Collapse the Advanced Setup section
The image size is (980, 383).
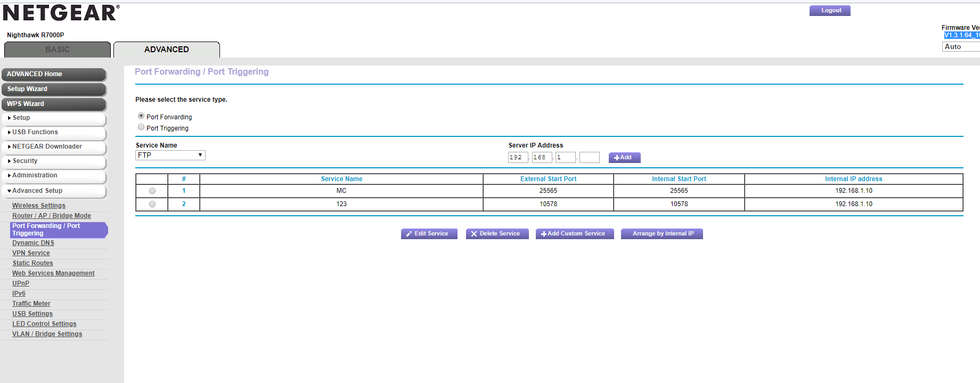pyautogui.click(x=53, y=191)
